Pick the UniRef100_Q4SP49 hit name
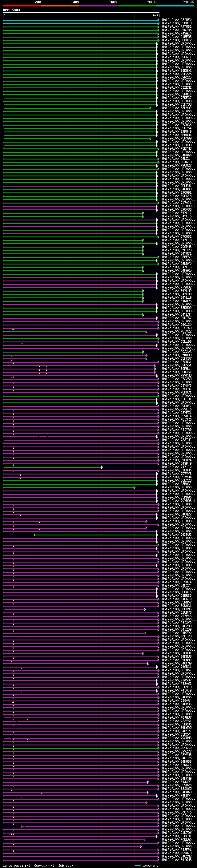Viewport: 197px width, 868px height. 176,464
